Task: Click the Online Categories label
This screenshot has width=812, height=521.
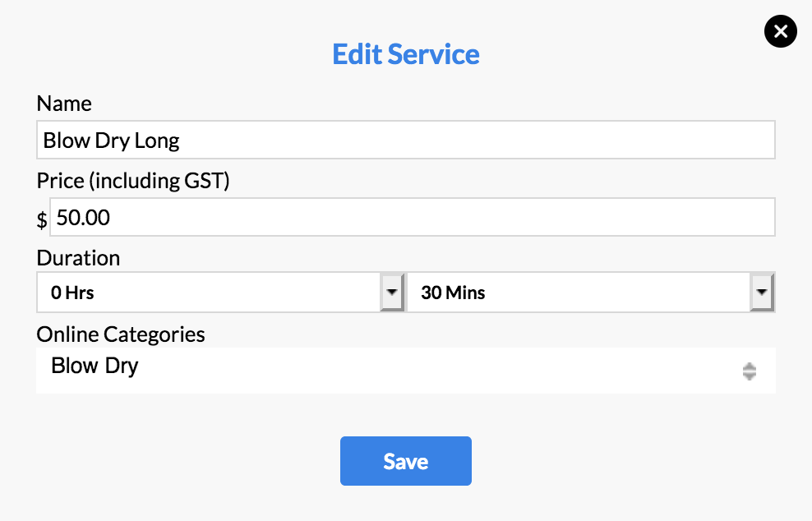Action: pos(121,334)
